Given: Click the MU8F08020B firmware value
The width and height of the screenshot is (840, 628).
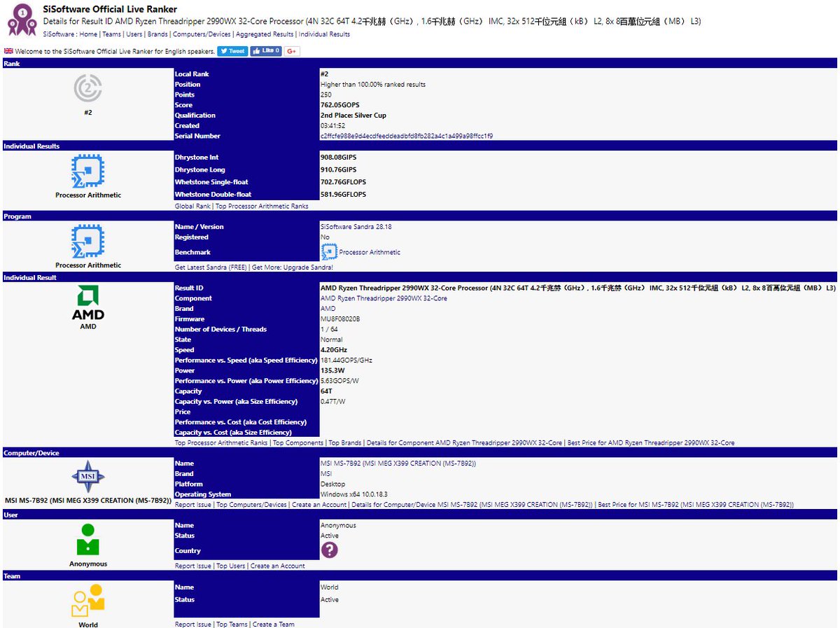Looking at the screenshot, I should click(340, 319).
